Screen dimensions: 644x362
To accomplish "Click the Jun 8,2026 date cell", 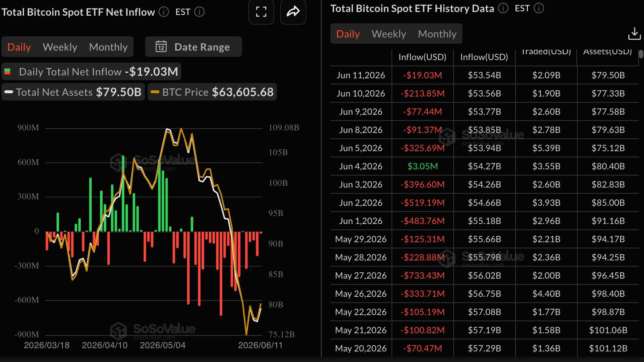I will [361, 130].
